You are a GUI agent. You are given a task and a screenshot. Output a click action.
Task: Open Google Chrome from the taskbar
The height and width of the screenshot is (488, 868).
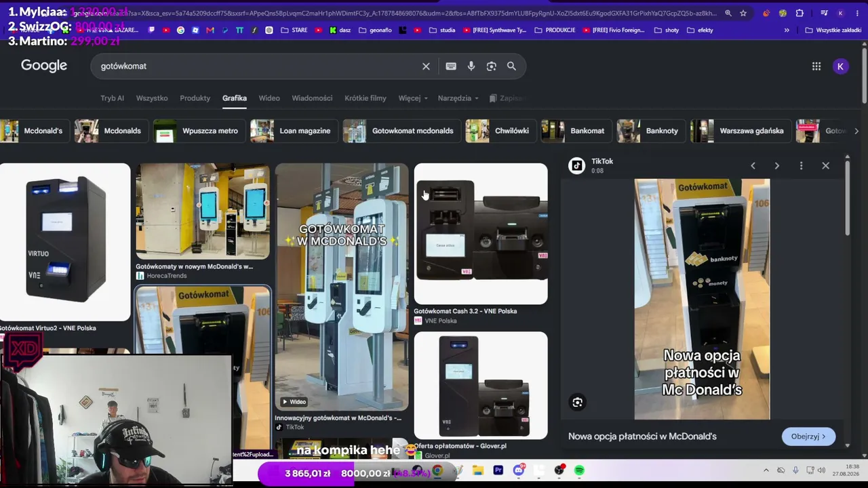pyautogui.click(x=437, y=470)
